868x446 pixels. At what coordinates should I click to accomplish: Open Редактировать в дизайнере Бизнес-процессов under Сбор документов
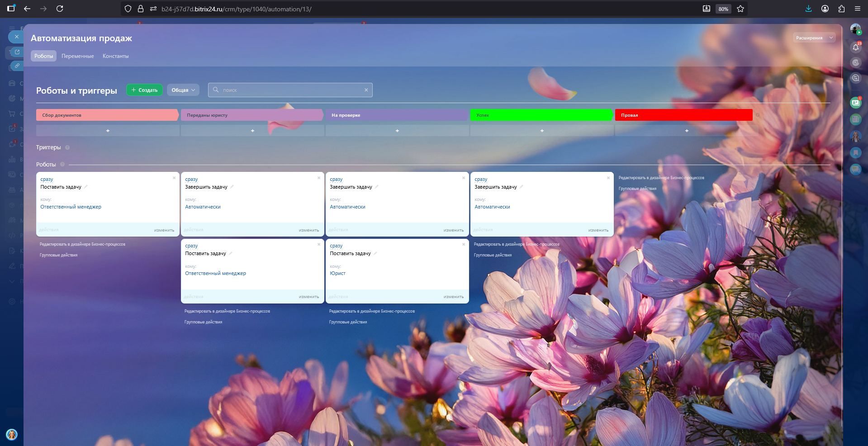pos(82,244)
